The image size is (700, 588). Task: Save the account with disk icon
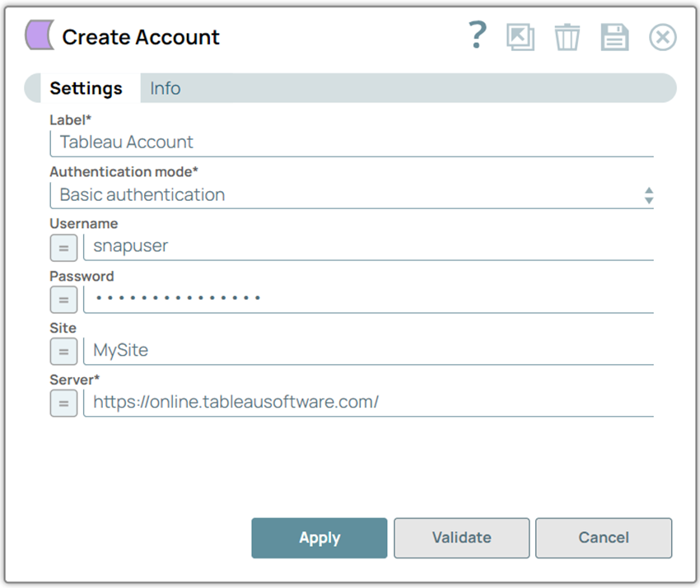[x=614, y=36]
